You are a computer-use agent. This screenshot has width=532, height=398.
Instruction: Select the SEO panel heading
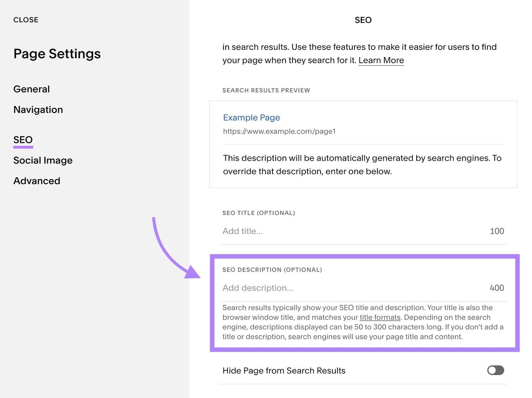pos(363,20)
